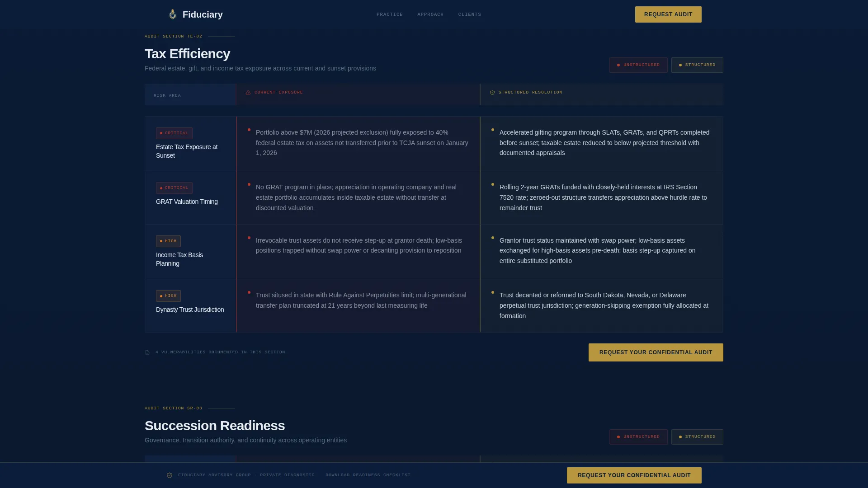Image resolution: width=868 pixels, height=488 pixels.
Task: Click the 'Governance, transition authority' subtitle
Action: [x=245, y=441]
